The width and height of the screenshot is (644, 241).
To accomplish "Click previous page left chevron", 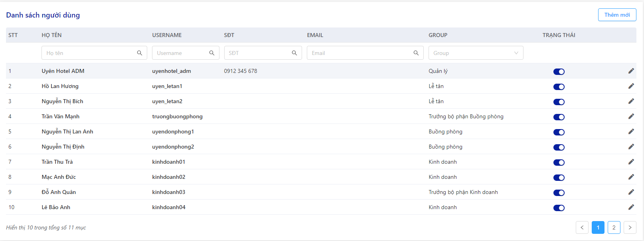I will click(582, 227).
